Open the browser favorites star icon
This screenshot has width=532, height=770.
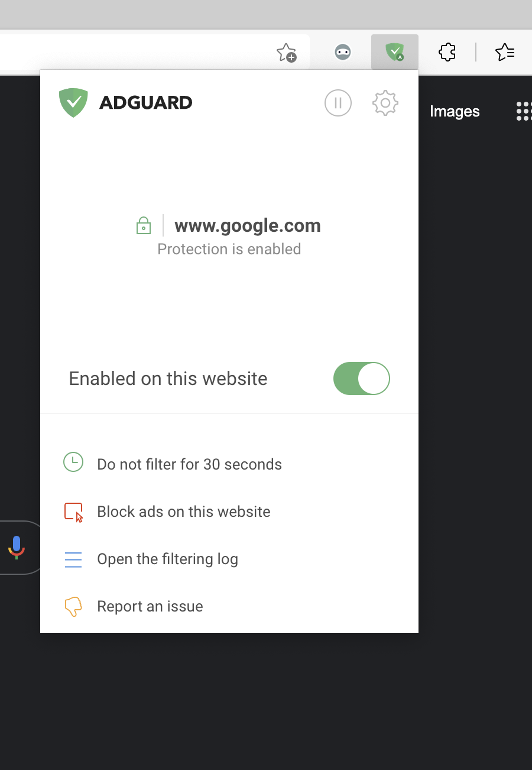pyautogui.click(x=504, y=52)
